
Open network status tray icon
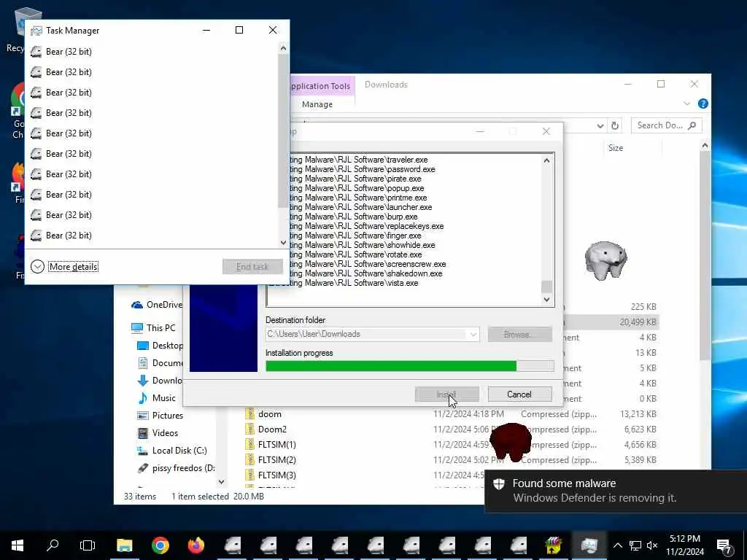click(x=635, y=545)
